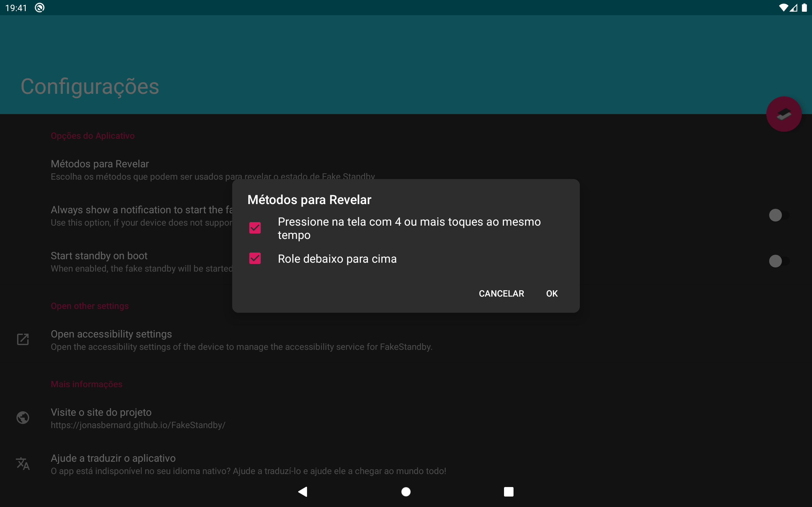This screenshot has width=812, height=507.
Task: Toggle Start standby on boot switch
Action: point(778,261)
